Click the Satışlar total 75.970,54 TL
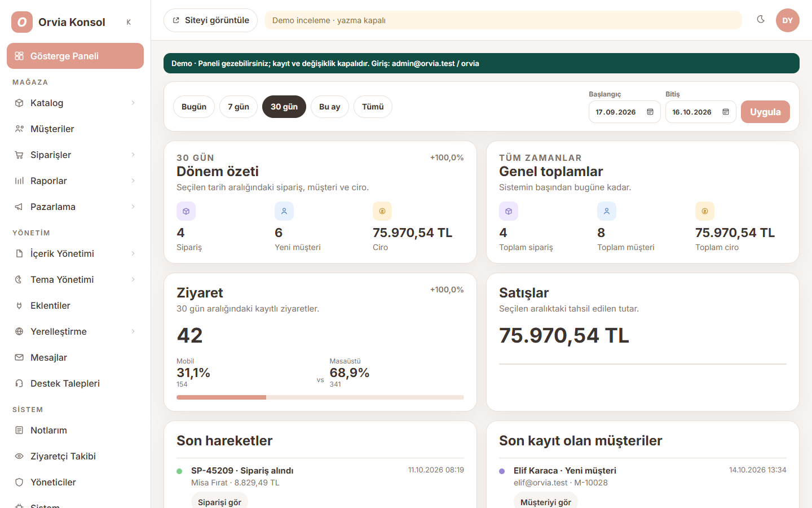The width and height of the screenshot is (812, 508). point(564,335)
